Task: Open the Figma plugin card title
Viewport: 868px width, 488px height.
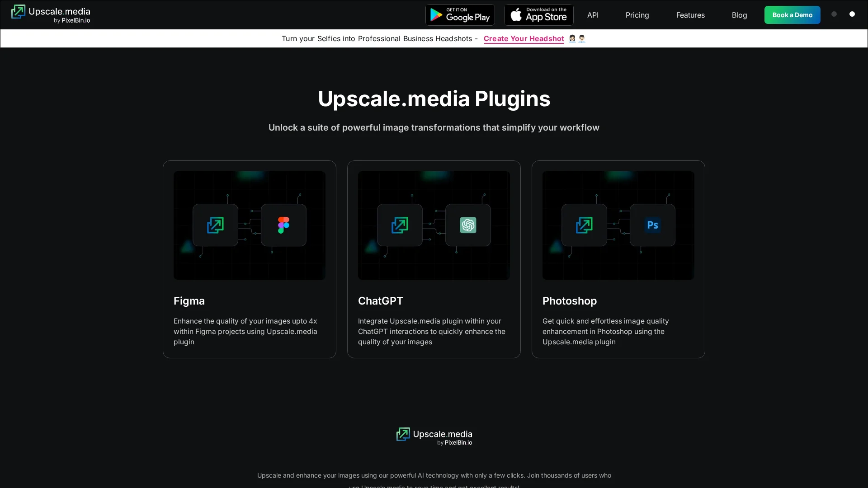Action: point(189,301)
